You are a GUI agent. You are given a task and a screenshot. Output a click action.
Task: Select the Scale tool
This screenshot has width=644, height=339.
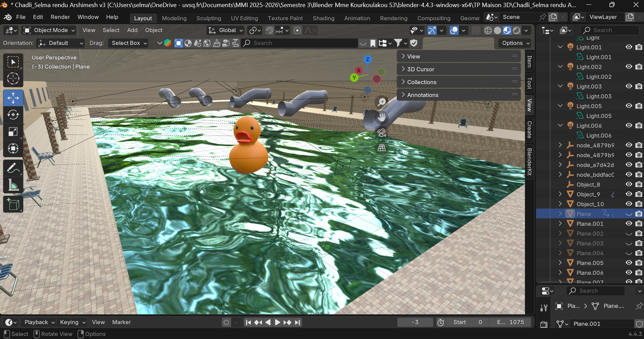13,132
